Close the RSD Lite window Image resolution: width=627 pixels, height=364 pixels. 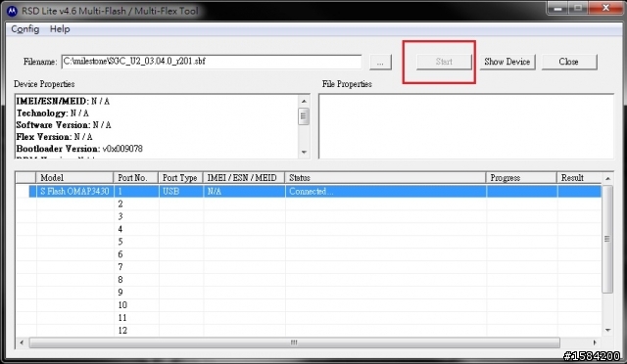pos(605,8)
